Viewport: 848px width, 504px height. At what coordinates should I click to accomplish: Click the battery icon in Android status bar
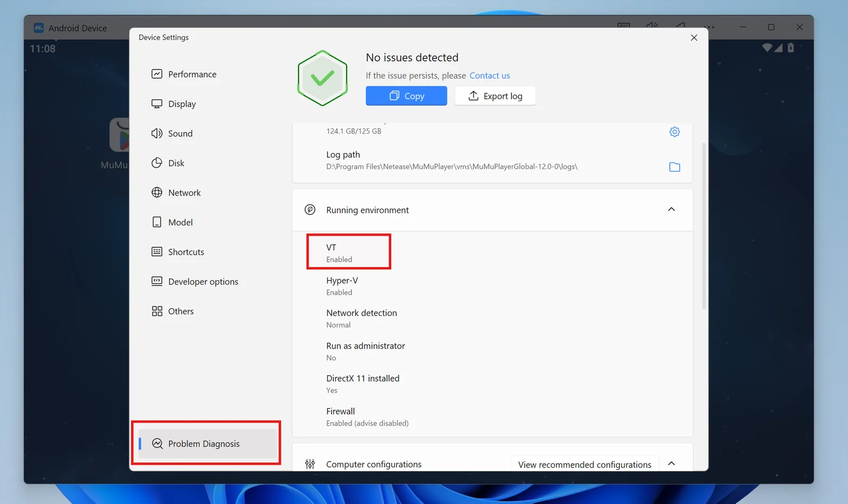tap(791, 48)
